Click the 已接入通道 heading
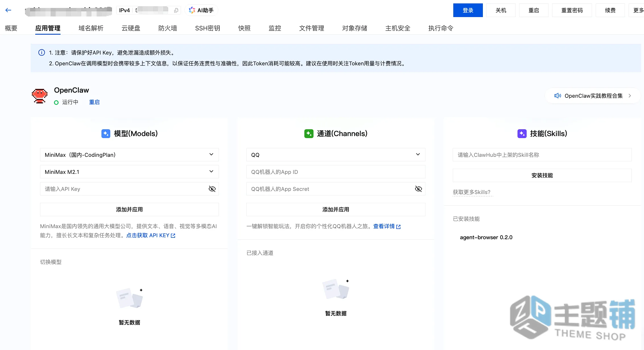Screen dimensions: 644x350 point(260,253)
